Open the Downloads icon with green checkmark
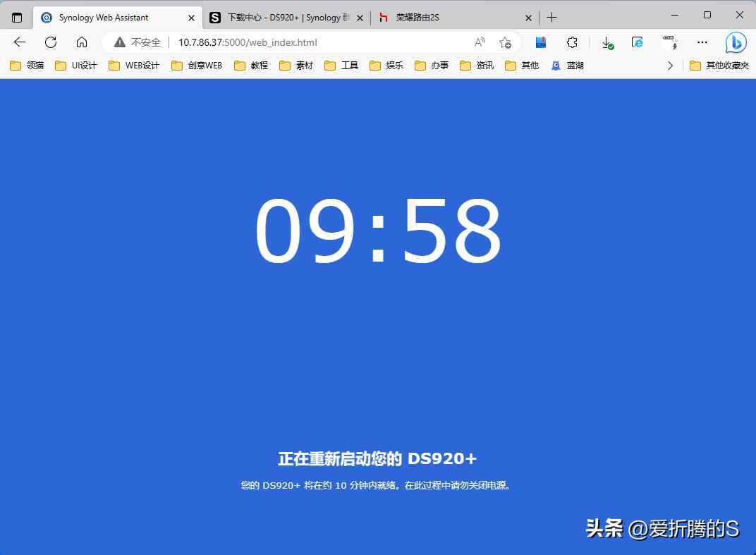The height and width of the screenshot is (555, 756). pyautogui.click(x=607, y=42)
